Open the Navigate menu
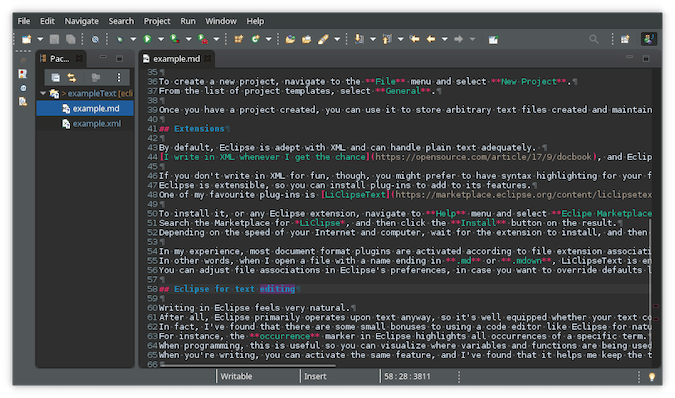Image resolution: width=675 pixels, height=398 pixels. click(x=81, y=21)
